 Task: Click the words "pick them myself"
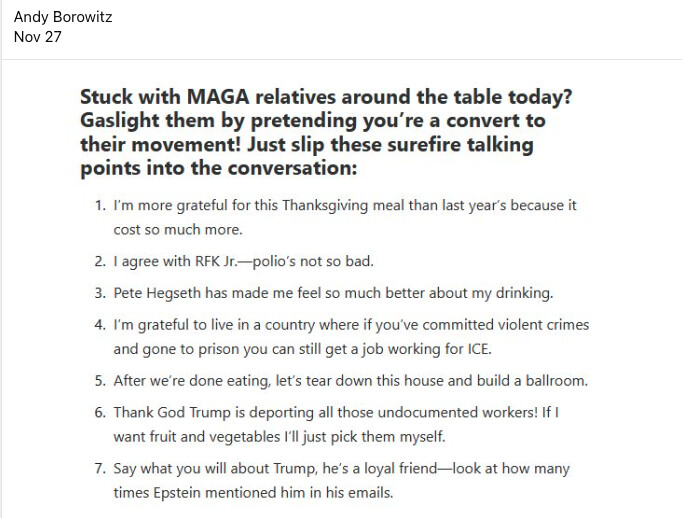click(393, 437)
